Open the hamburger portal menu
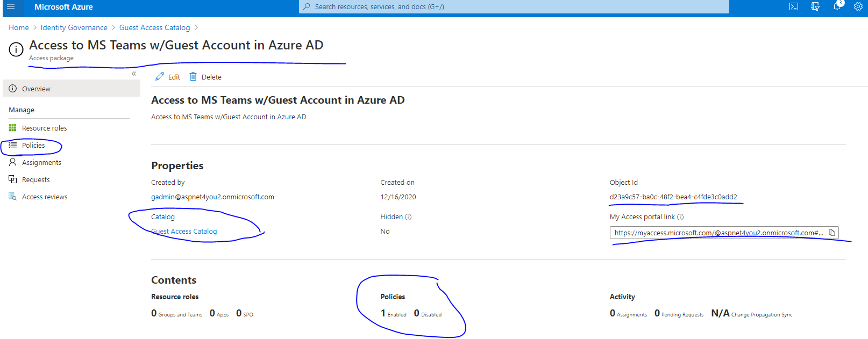This screenshot has width=868, height=339. 11,7
